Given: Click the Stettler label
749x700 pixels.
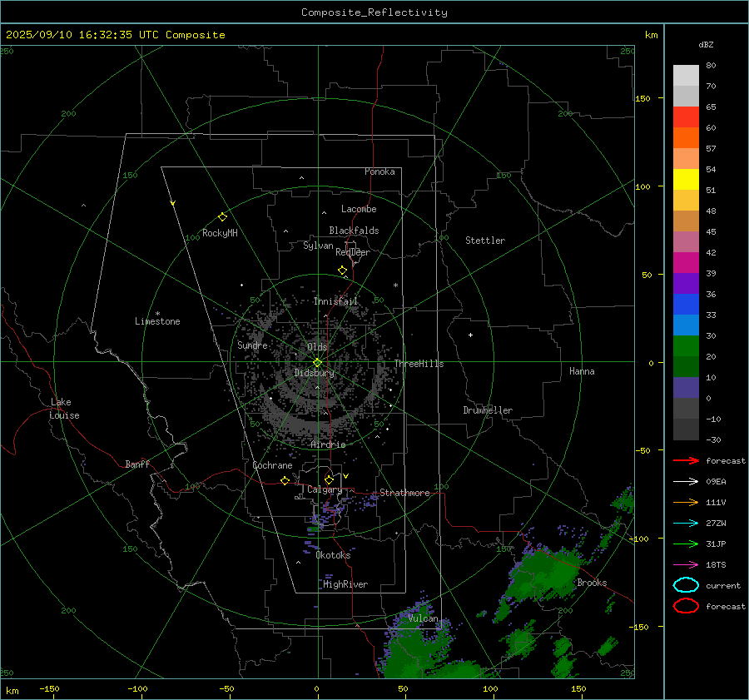Looking at the screenshot, I should pyautogui.click(x=485, y=241).
